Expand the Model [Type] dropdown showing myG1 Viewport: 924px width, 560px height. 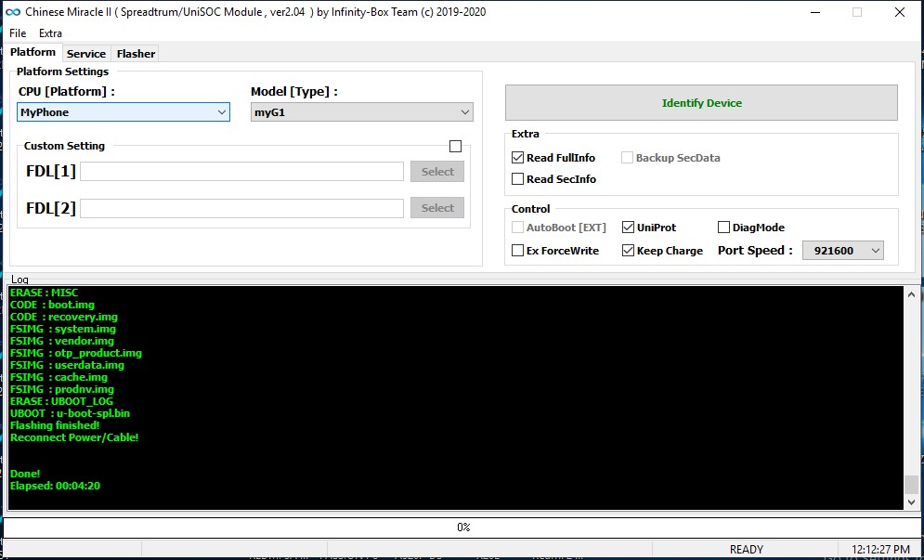pos(362,112)
